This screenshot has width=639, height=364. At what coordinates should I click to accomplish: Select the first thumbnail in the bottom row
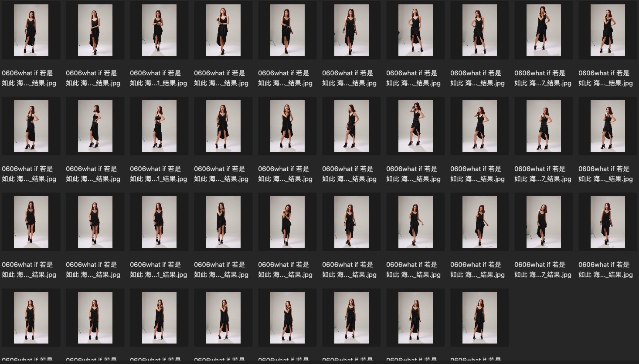(31, 318)
